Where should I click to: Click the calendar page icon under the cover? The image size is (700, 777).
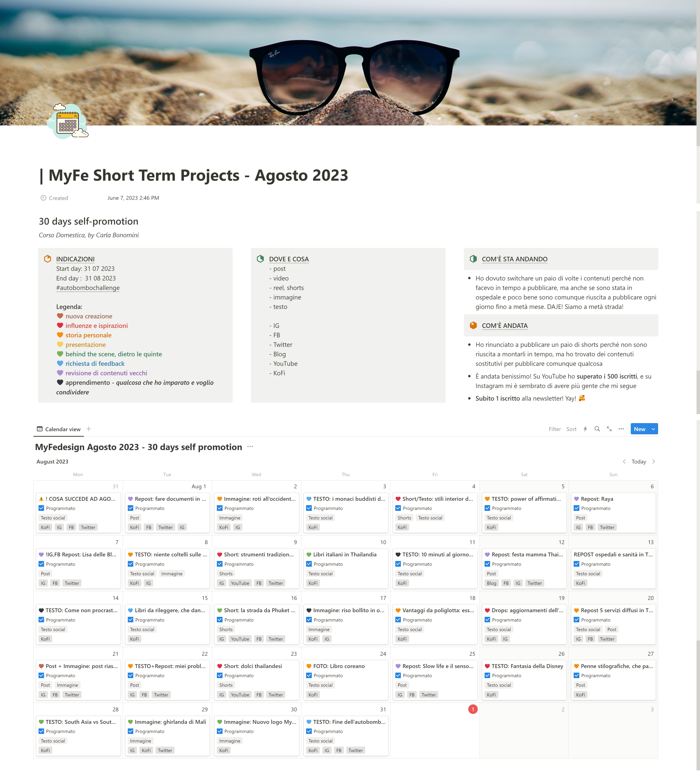(68, 121)
